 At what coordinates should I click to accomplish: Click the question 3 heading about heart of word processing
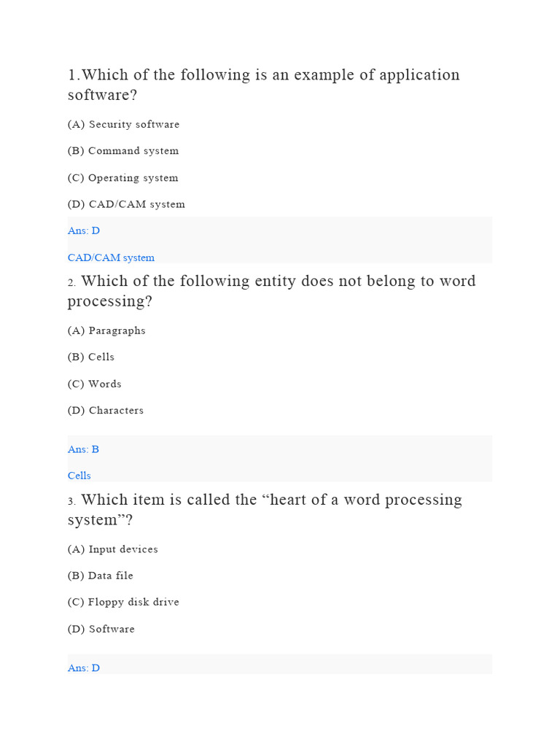[265, 509]
